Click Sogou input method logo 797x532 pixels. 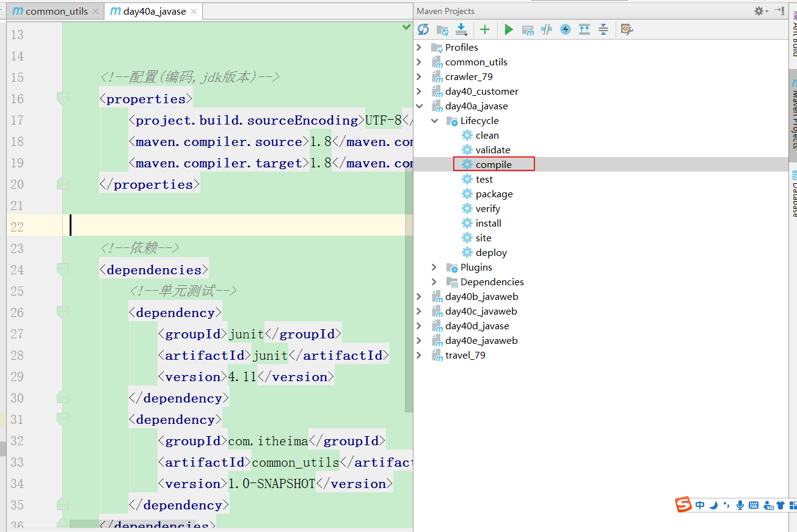click(683, 505)
